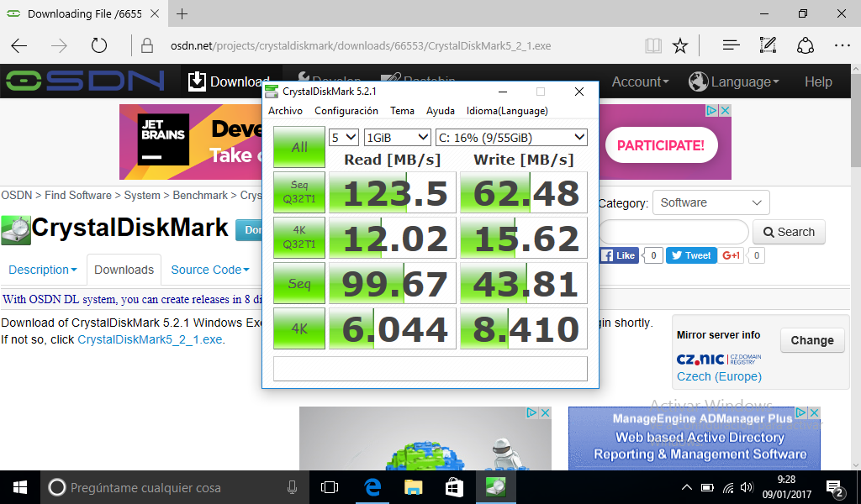
Task: Expand the Account dropdown in OSDN navbar
Action: tap(640, 81)
